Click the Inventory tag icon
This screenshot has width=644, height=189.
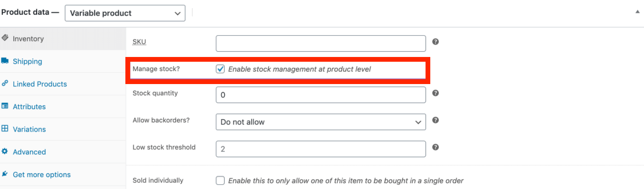point(5,38)
